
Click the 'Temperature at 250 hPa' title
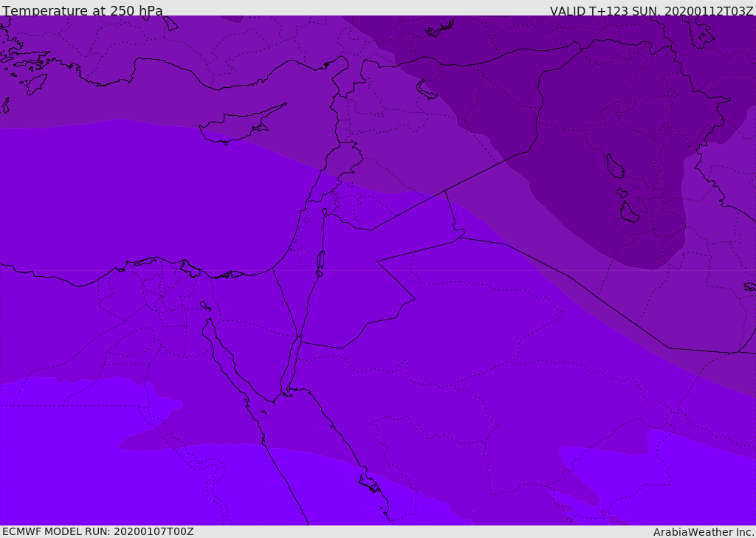click(x=83, y=10)
